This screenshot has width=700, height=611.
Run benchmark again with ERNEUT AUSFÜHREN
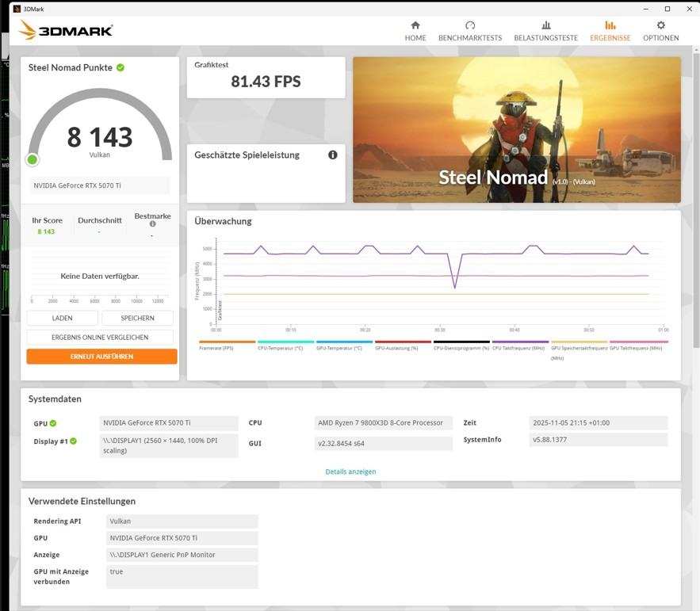pyautogui.click(x=101, y=357)
